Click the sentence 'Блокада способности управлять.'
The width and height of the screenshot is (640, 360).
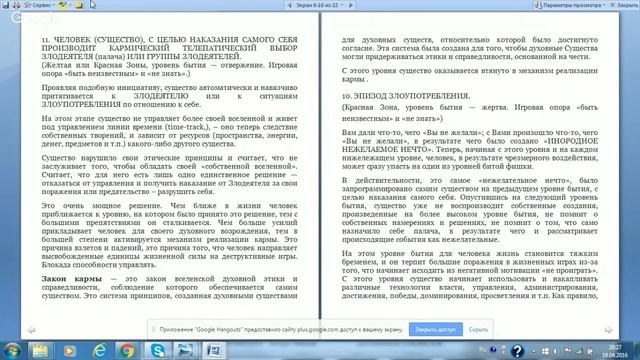tap(99, 265)
